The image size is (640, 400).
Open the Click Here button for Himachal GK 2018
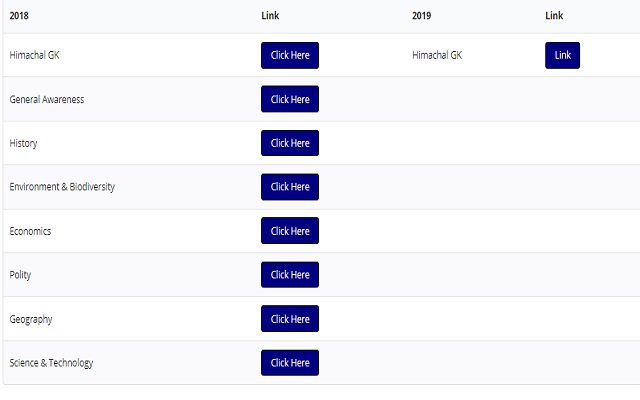coord(290,55)
